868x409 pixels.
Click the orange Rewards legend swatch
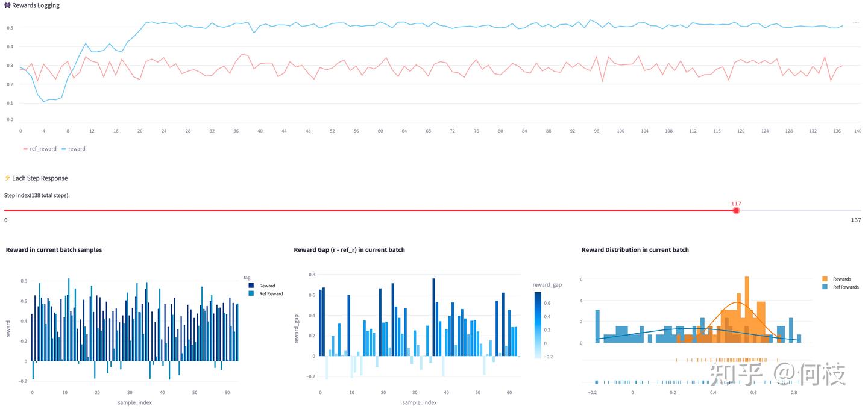coord(825,279)
